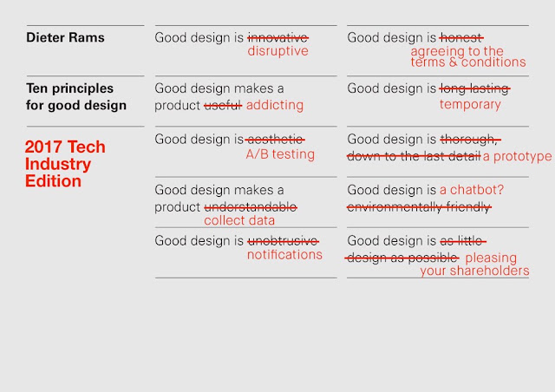Click the red word 'notifications'

(x=284, y=255)
